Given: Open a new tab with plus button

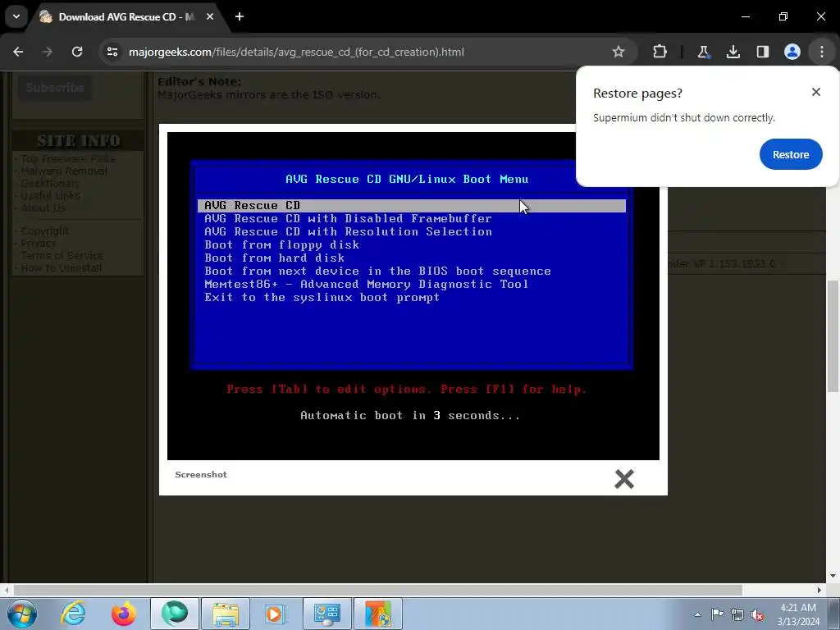Looking at the screenshot, I should point(240,16).
